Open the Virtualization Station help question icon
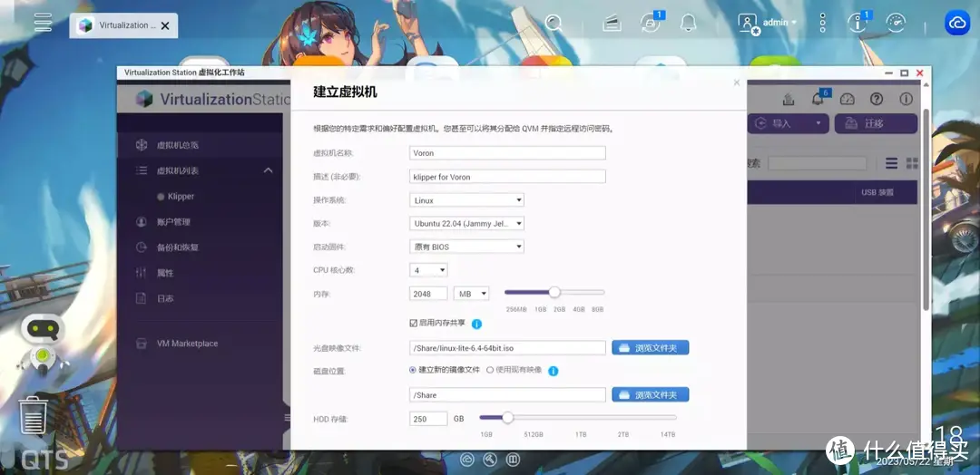The width and height of the screenshot is (980, 475). click(x=877, y=99)
